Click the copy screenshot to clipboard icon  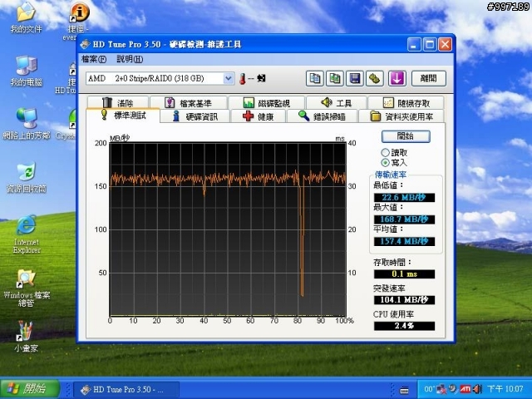334,78
